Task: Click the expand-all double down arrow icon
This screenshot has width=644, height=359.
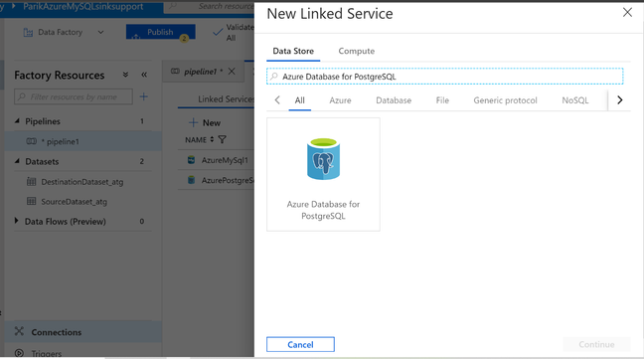Action: tap(125, 75)
